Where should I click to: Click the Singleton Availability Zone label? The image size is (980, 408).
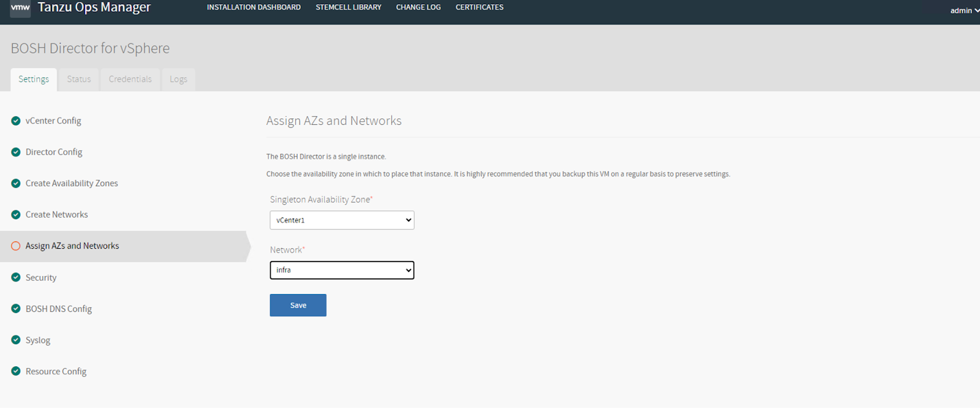(322, 200)
